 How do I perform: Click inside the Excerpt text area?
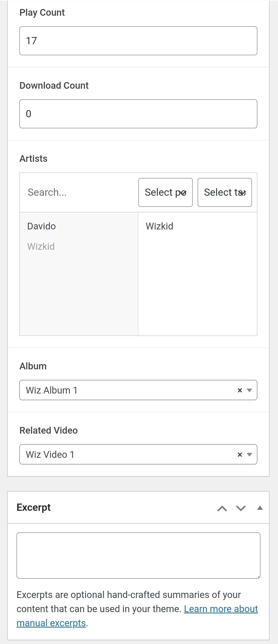point(138,556)
